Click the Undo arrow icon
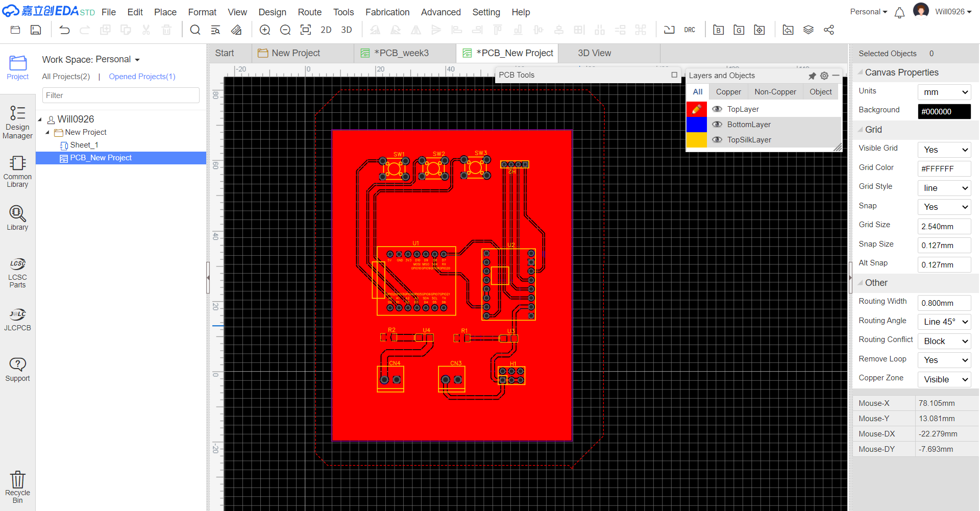The width and height of the screenshot is (980, 511). pos(64,30)
